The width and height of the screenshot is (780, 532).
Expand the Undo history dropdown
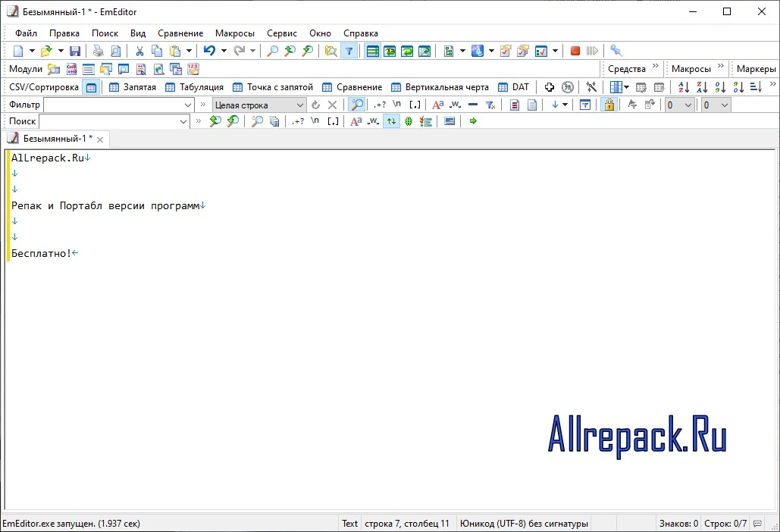(x=224, y=51)
